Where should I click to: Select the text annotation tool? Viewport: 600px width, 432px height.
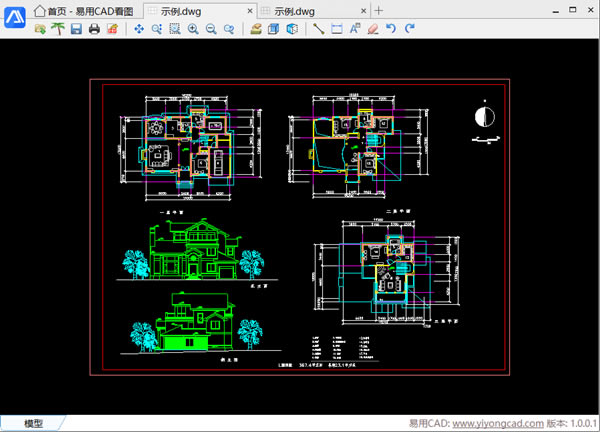pos(355,29)
